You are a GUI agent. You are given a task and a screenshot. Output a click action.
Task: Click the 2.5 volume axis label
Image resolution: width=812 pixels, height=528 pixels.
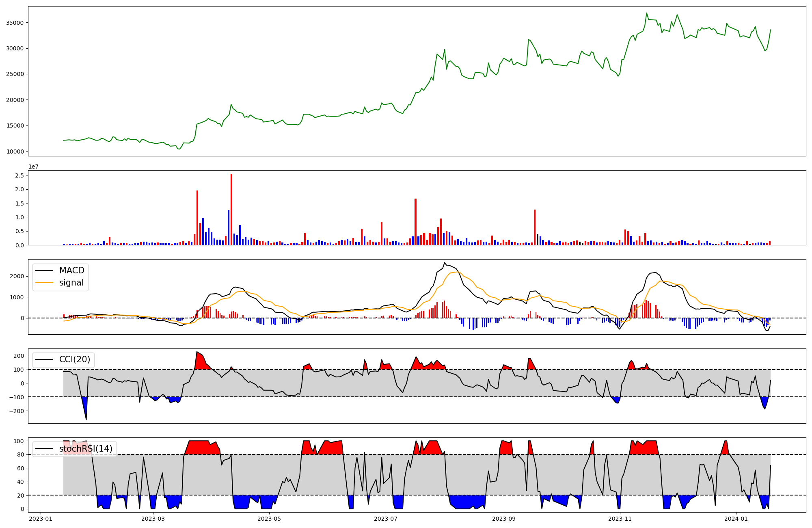tap(19, 175)
